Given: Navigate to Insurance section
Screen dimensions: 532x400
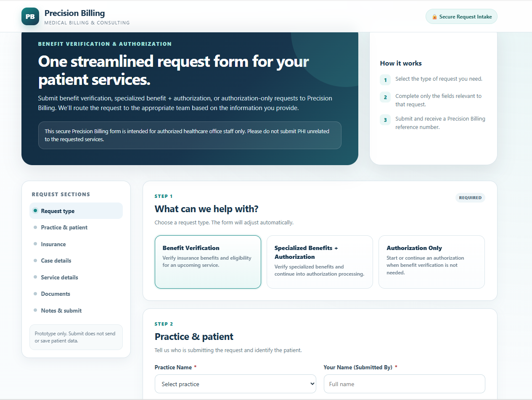Looking at the screenshot, I should (76, 244).
